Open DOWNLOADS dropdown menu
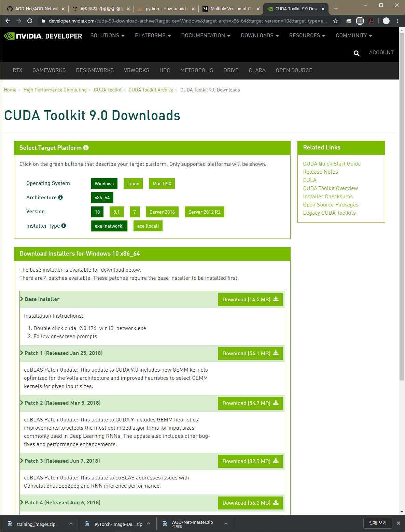The width and height of the screenshot is (405, 532). click(x=260, y=35)
